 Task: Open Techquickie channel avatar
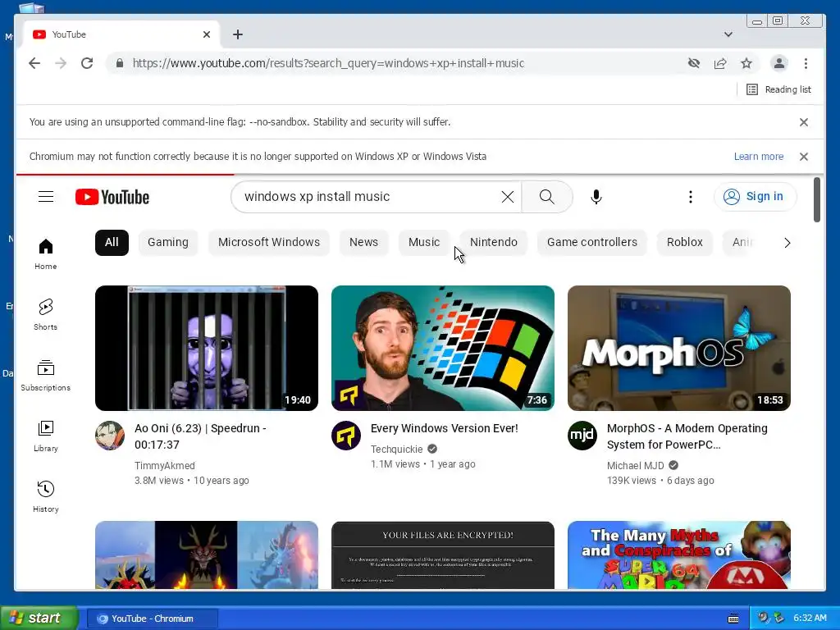[346, 436]
